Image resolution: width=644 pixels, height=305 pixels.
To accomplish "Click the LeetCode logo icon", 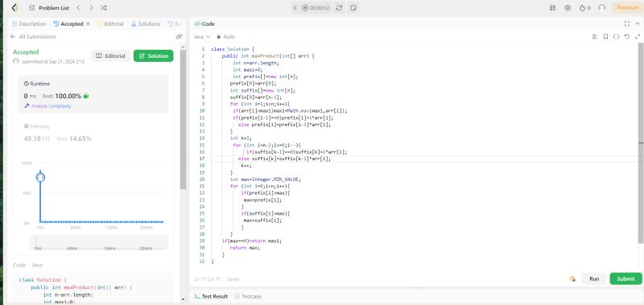I will click(x=15, y=7).
